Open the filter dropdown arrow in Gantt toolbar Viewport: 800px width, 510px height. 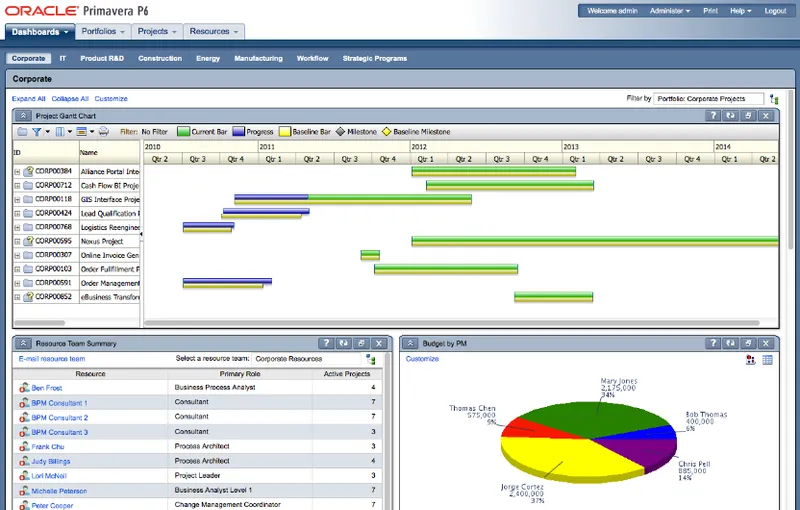(x=47, y=132)
